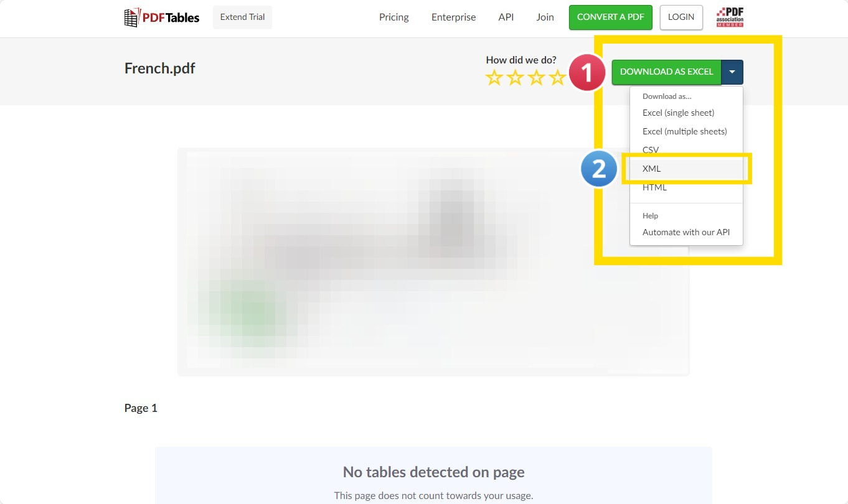The height and width of the screenshot is (504, 848).
Task: Select XML download option
Action: pyautogui.click(x=686, y=169)
